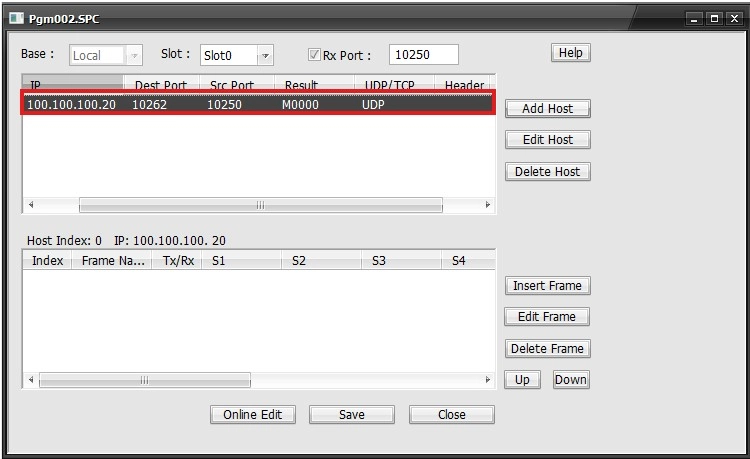750x459 pixels.
Task: Click the IP column header
Action: (73, 83)
